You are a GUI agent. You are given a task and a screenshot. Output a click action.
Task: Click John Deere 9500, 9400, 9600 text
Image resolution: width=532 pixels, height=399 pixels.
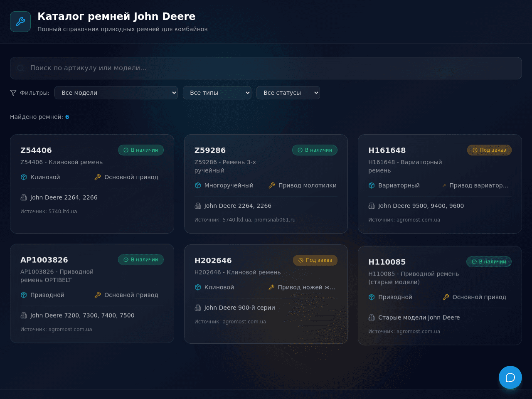(x=421, y=206)
